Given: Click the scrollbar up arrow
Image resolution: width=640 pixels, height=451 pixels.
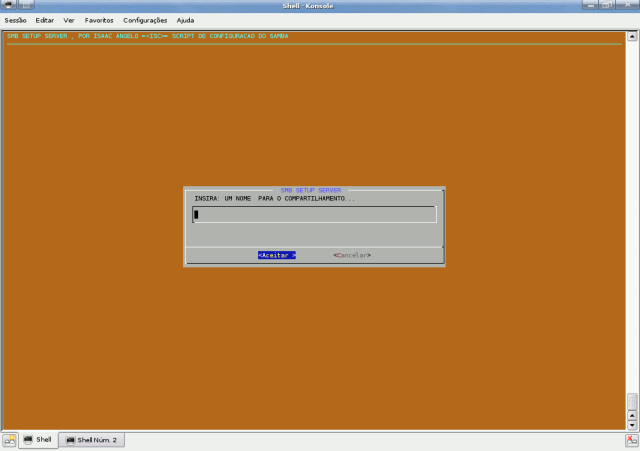Looking at the screenshot, I should pyautogui.click(x=631, y=413).
